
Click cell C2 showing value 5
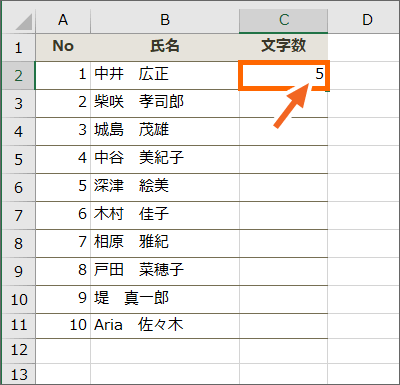pyautogui.click(x=284, y=75)
